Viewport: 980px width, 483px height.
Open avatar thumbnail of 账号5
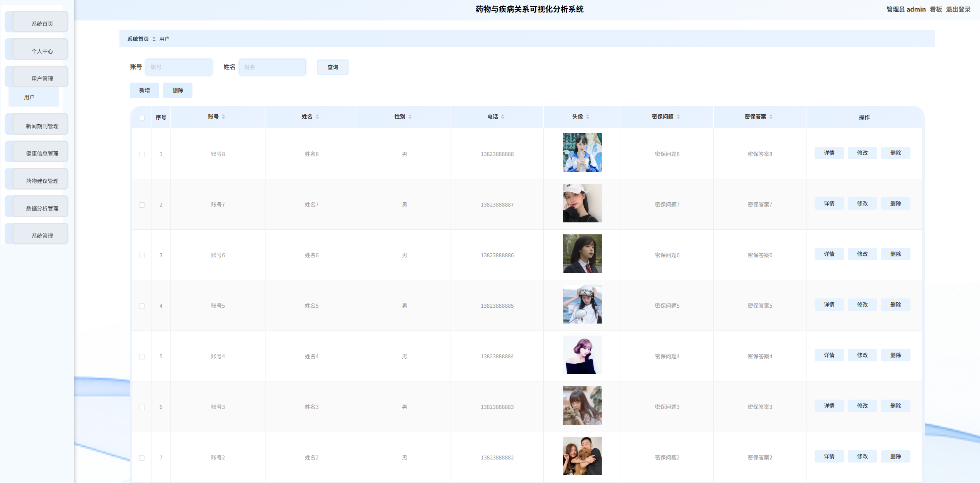coord(582,304)
